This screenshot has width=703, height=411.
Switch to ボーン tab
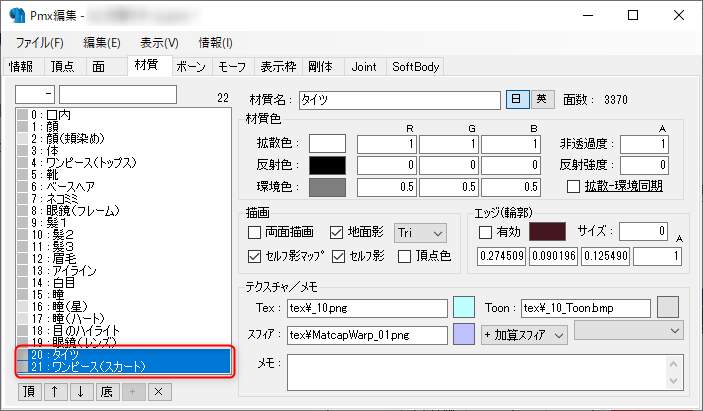coord(191,67)
